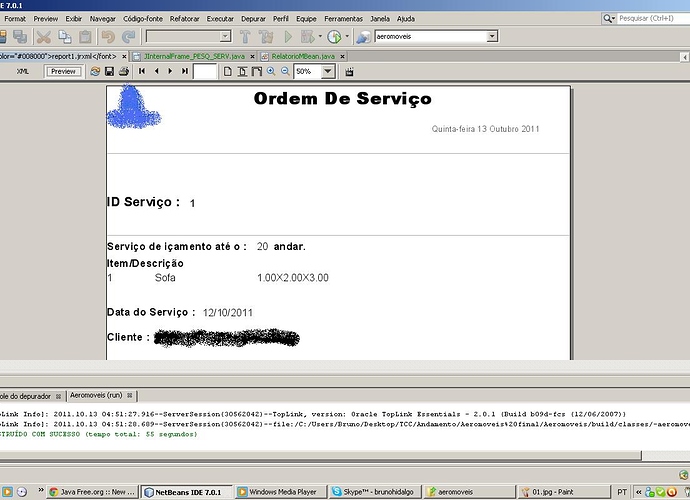Screen dimensions: 690x500
Task: Switch to JInternalFrame_PESQ_SERV.java tab
Action: [x=194, y=56]
